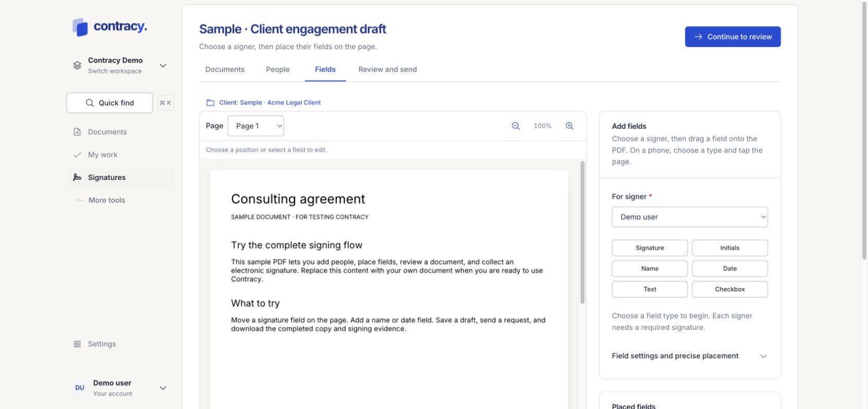This screenshot has height=409, width=868.
Task: Click the DU user avatar
Action: 80,388
